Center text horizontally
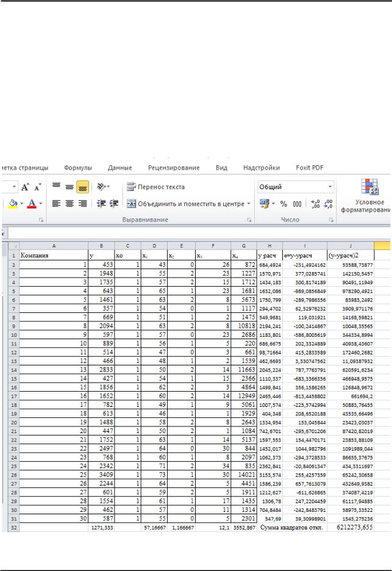The image size is (392, 571). coord(69,204)
